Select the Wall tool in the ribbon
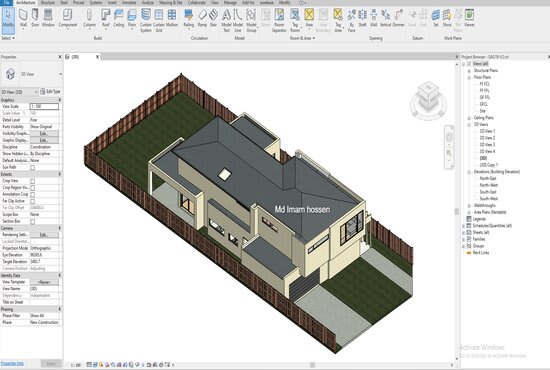 pyautogui.click(x=23, y=18)
